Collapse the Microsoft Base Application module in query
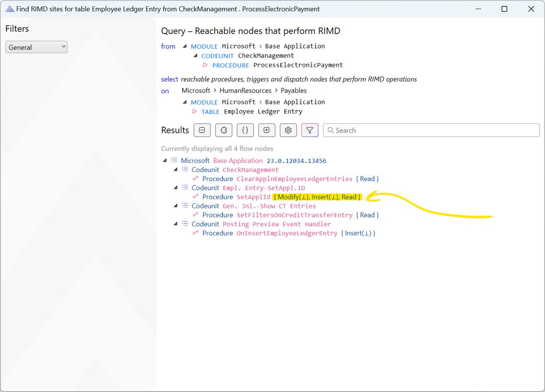Viewport: 545px width, 392px height. click(x=185, y=46)
